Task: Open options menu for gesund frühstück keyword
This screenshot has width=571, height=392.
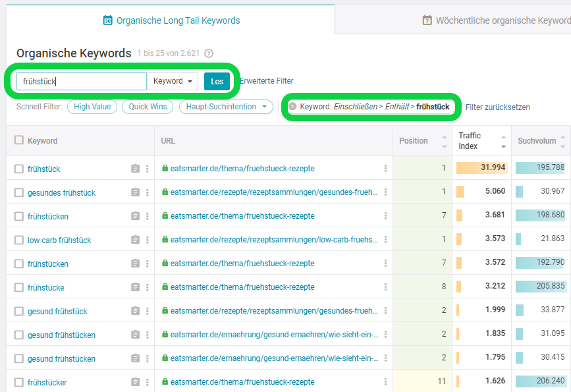Action: 147,311
